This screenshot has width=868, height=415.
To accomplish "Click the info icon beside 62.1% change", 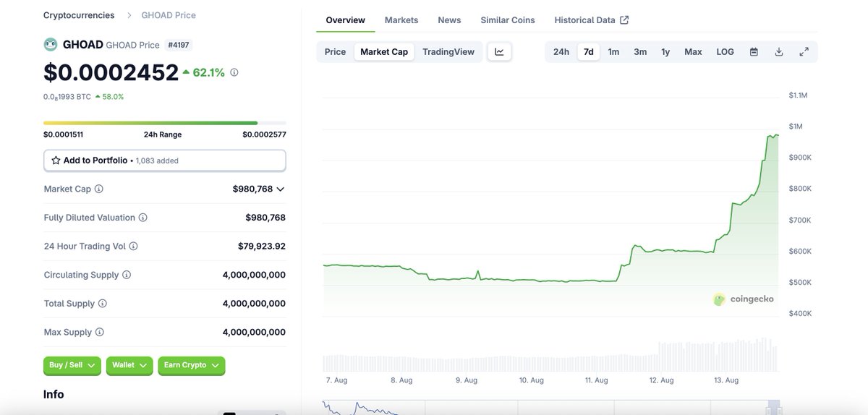I will tap(234, 72).
